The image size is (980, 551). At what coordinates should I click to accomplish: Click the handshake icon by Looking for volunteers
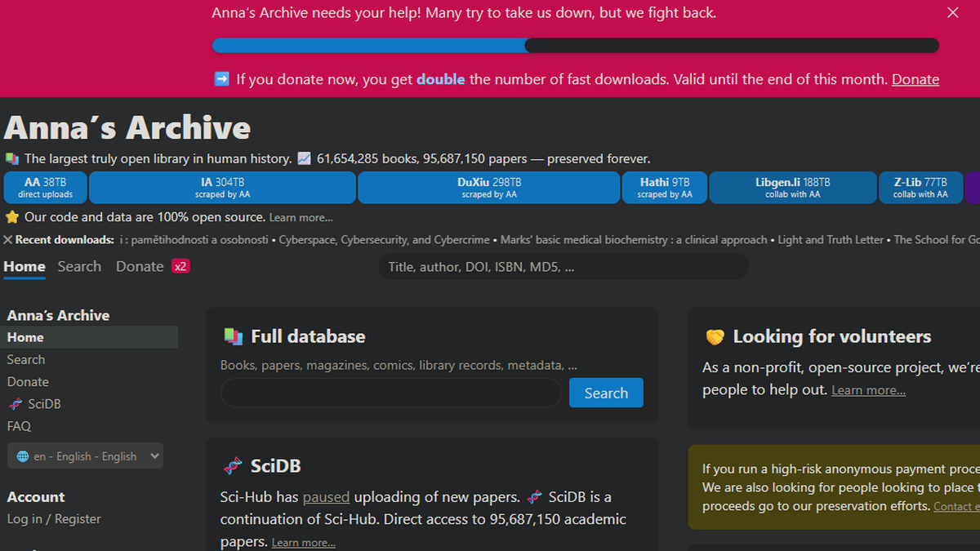715,337
